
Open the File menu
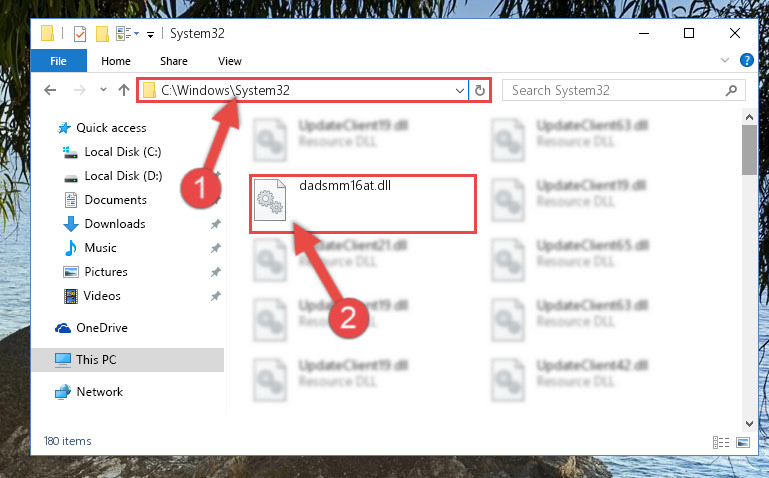click(x=58, y=61)
